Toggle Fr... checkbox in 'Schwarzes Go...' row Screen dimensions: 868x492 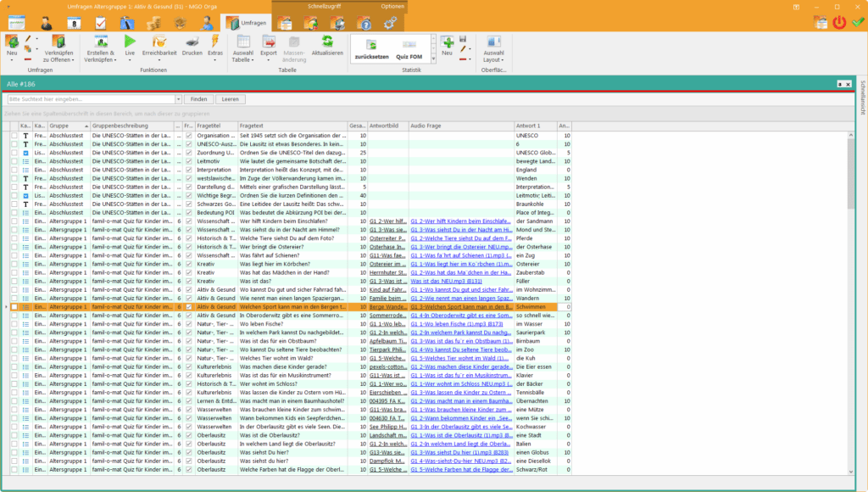[x=189, y=204]
